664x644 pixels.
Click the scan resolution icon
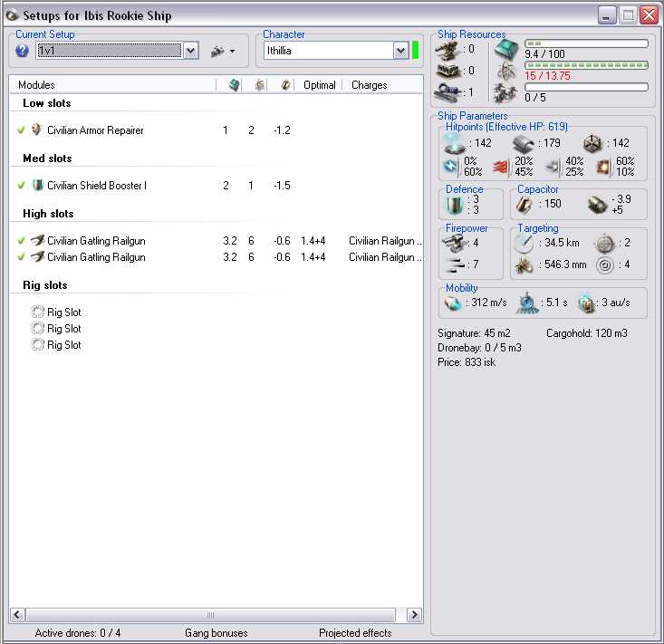tap(524, 265)
